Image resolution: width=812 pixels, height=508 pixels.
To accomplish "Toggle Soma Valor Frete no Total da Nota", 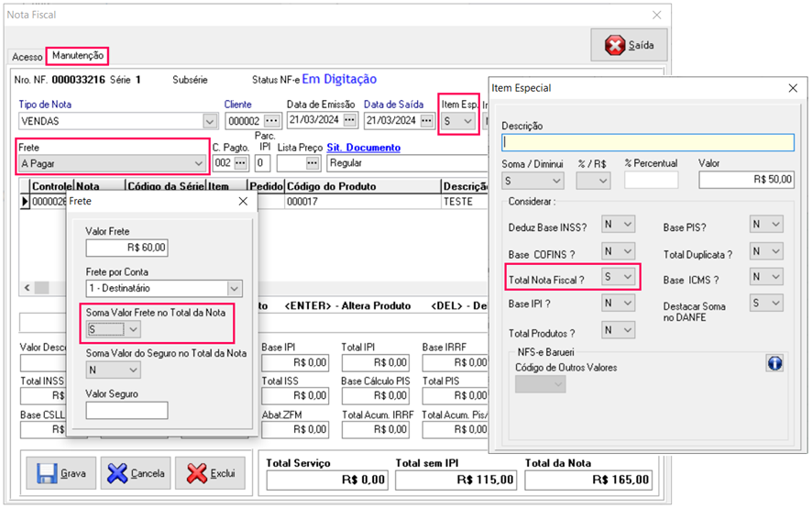I will point(133,329).
